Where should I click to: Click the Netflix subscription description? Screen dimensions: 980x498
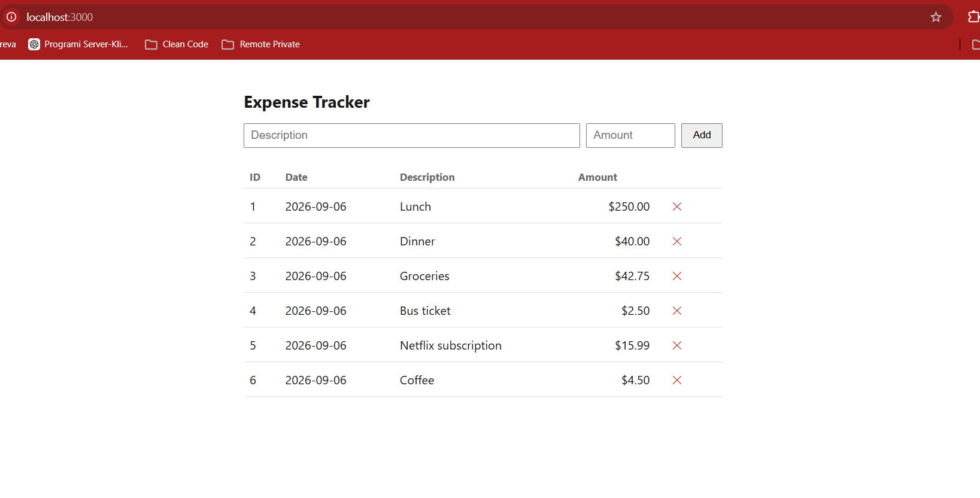(451, 345)
